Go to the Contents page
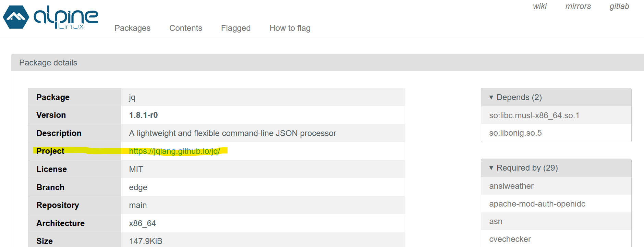Image resolution: width=644 pixels, height=247 pixels. [185, 28]
